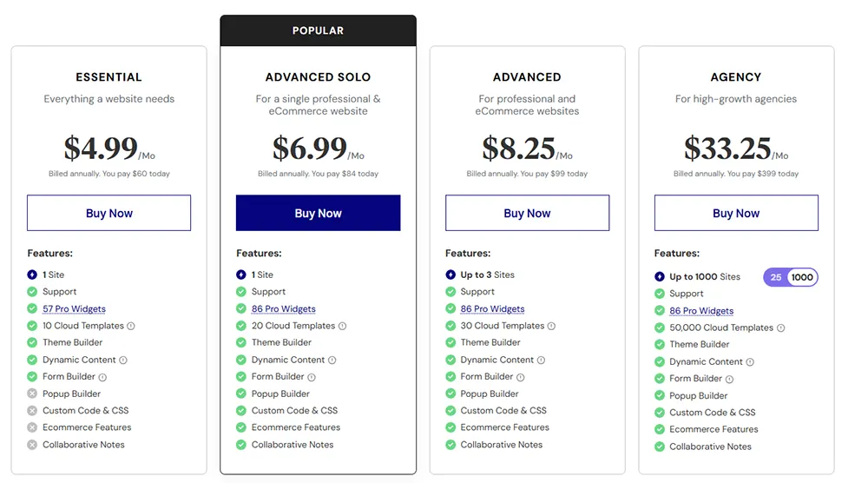Buy the Essential plan
Image resolution: width=868 pixels, height=483 pixels.
pyautogui.click(x=109, y=213)
